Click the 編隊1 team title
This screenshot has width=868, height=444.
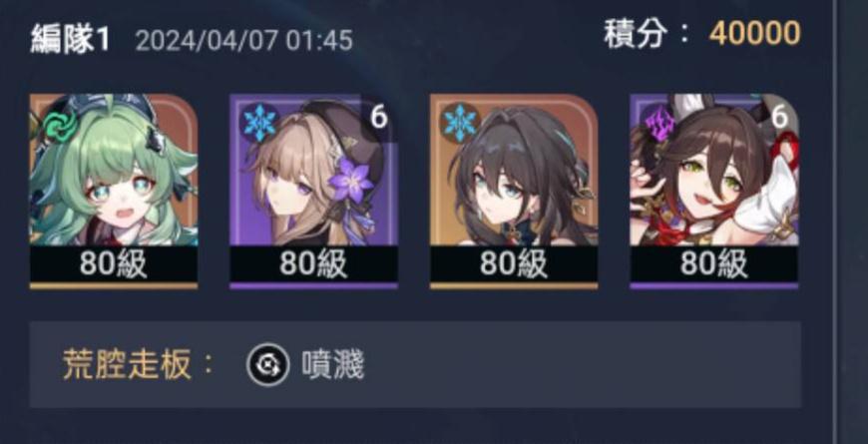70,41
